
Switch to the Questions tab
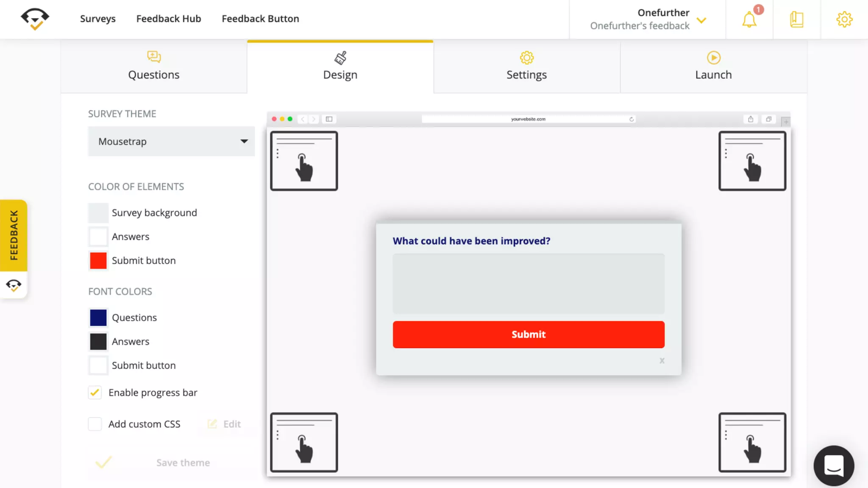(154, 67)
